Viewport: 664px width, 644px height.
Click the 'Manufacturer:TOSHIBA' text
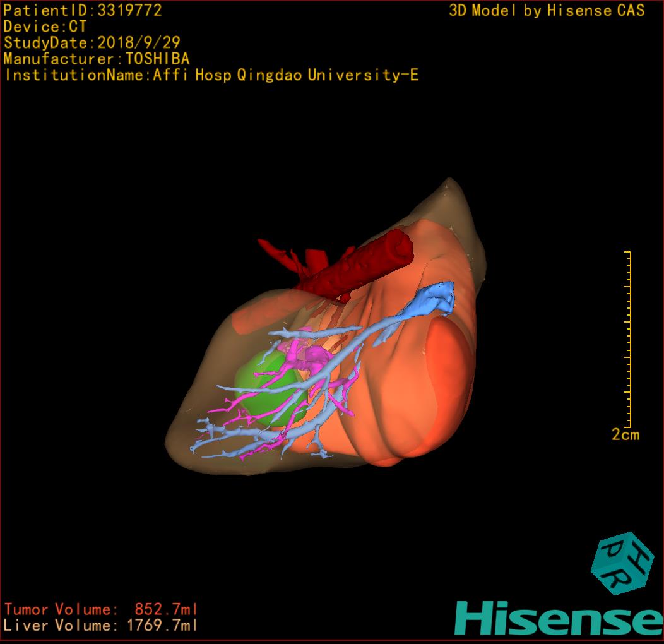click(x=96, y=59)
